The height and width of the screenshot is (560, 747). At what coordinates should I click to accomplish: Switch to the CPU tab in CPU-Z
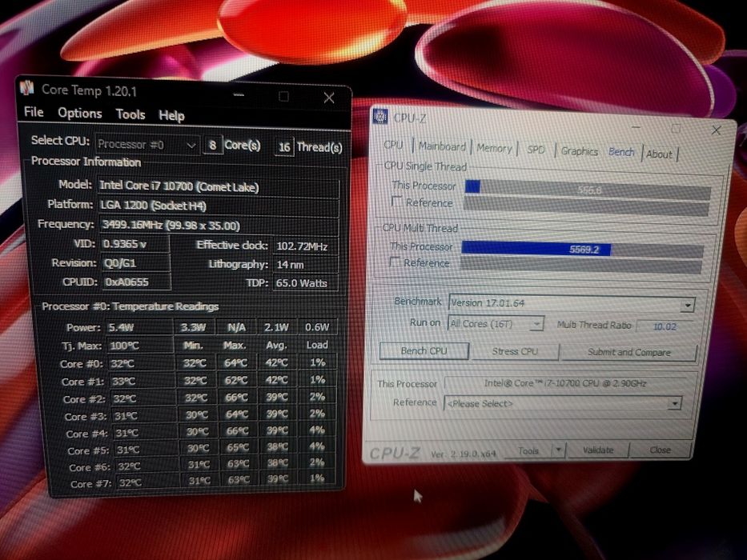(x=393, y=146)
